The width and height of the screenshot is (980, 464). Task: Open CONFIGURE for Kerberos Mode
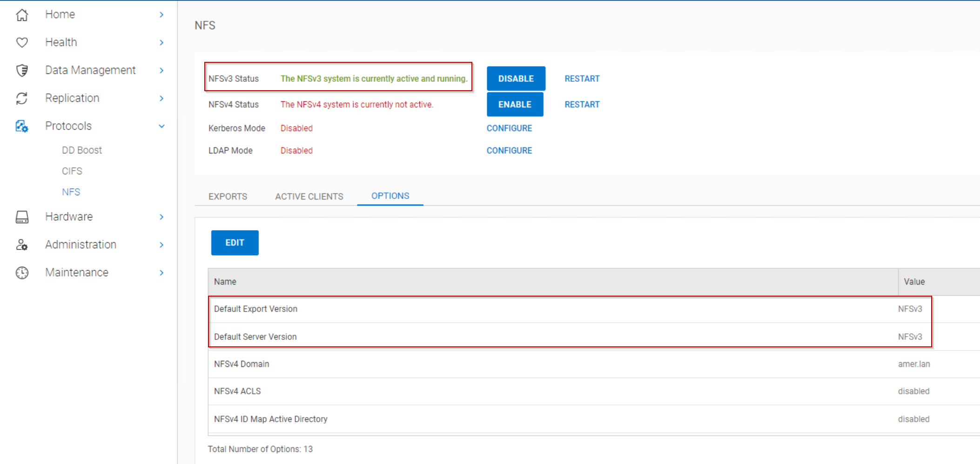(509, 128)
